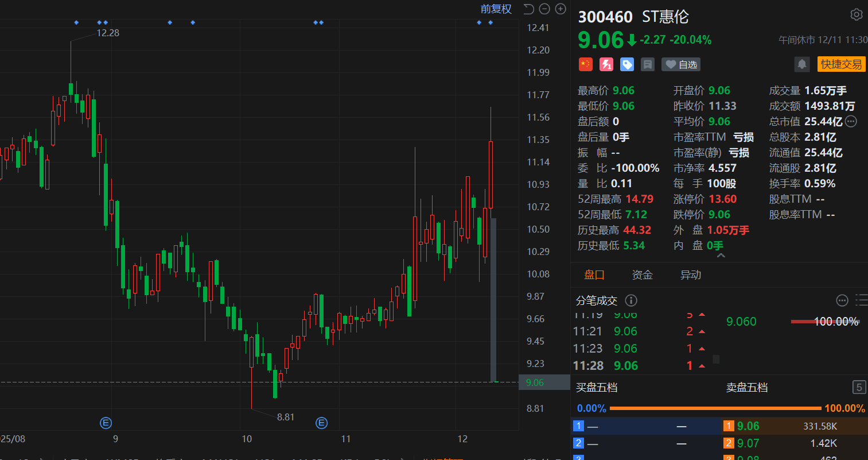Switch to the 资金 tab

(x=642, y=275)
